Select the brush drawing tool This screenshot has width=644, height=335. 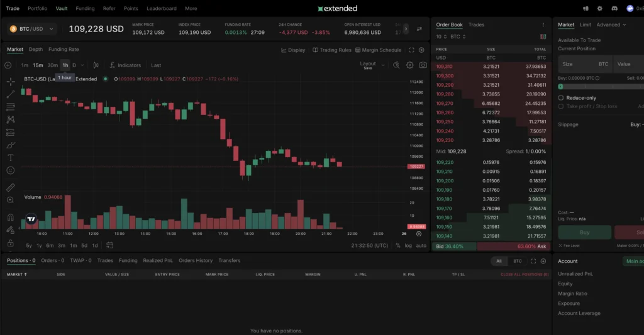(11, 145)
